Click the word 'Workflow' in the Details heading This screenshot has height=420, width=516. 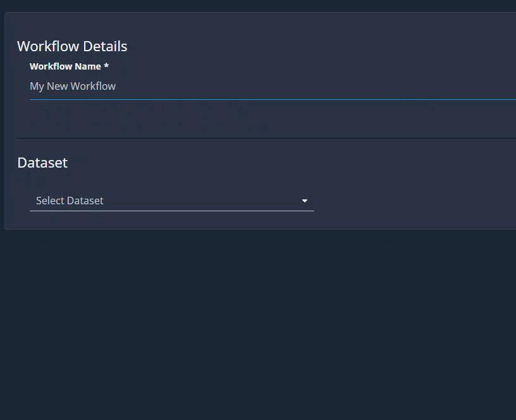(46, 46)
